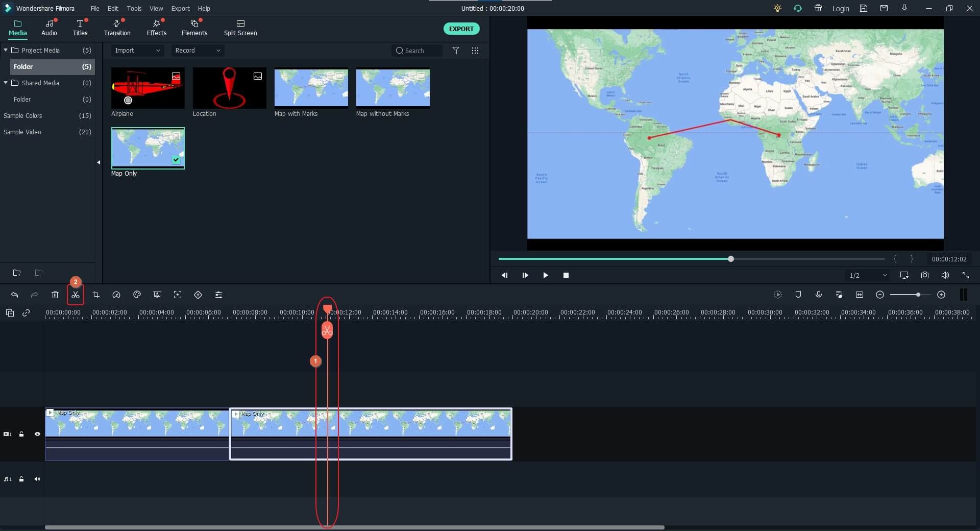
Task: Take a snapshot of the preview
Action: click(924, 275)
